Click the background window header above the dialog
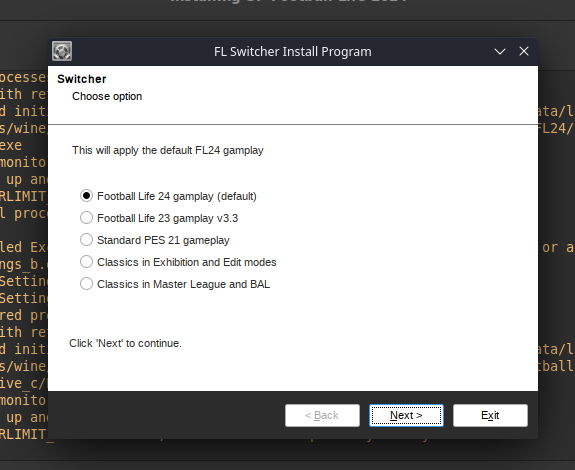 click(288, 10)
